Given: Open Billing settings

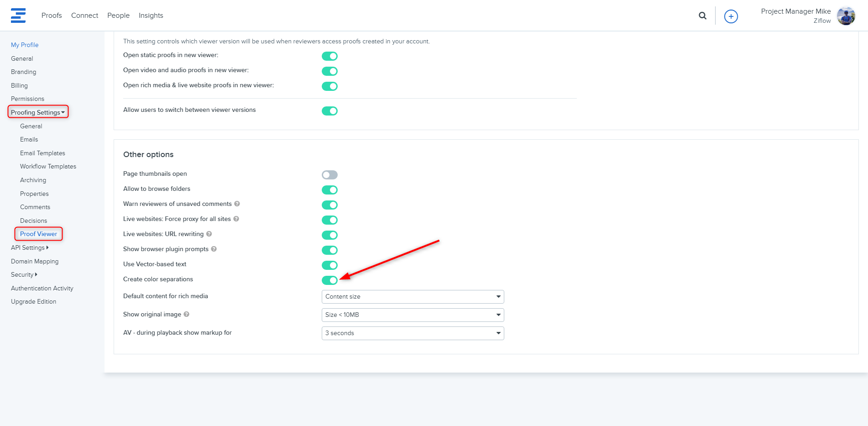Looking at the screenshot, I should 19,85.
